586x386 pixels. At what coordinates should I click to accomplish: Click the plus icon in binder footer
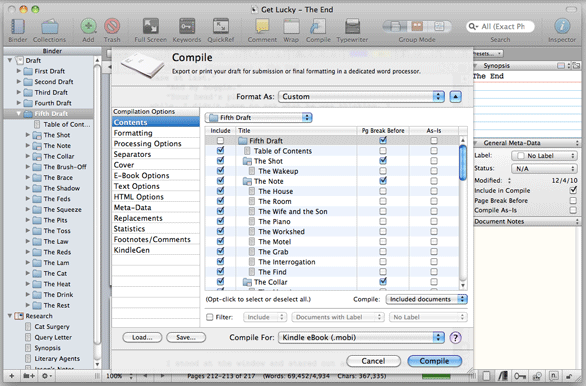pyautogui.click(x=12, y=376)
